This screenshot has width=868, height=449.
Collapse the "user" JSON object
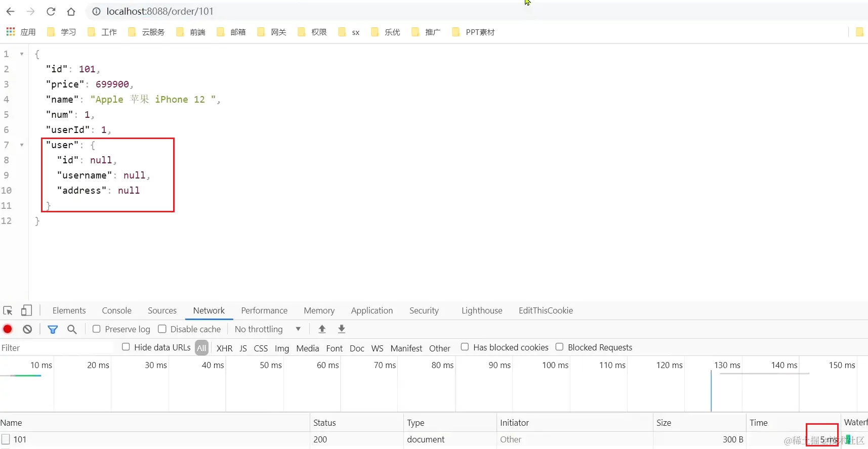coord(22,145)
